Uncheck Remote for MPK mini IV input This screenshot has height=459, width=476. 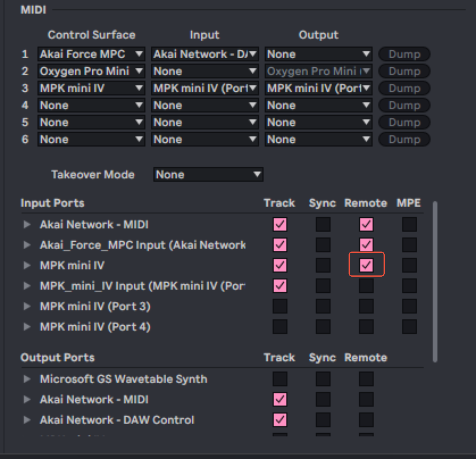click(x=366, y=265)
